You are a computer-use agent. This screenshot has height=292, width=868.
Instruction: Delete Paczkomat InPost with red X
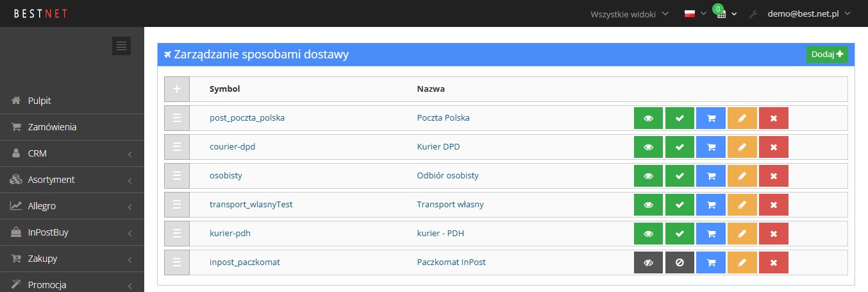(774, 262)
